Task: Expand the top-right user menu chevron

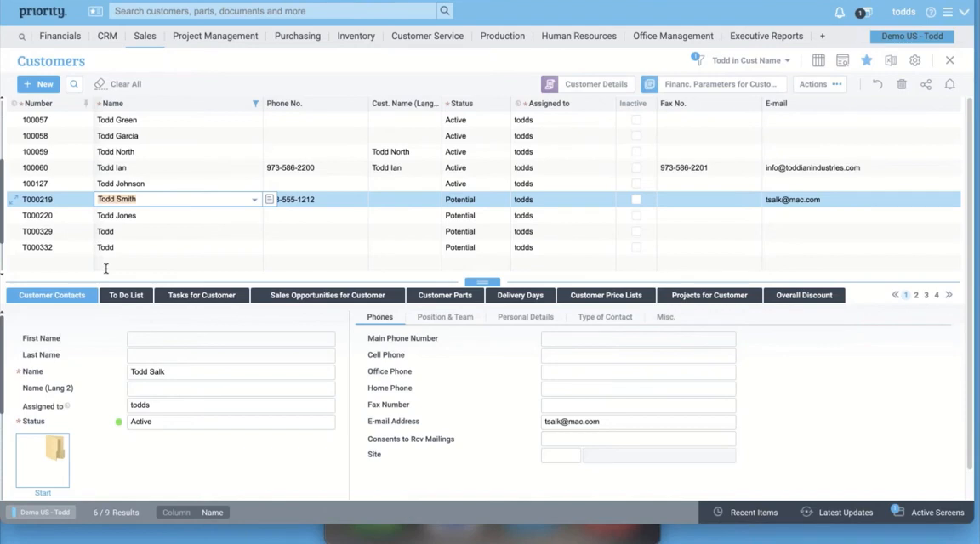Action: point(965,12)
